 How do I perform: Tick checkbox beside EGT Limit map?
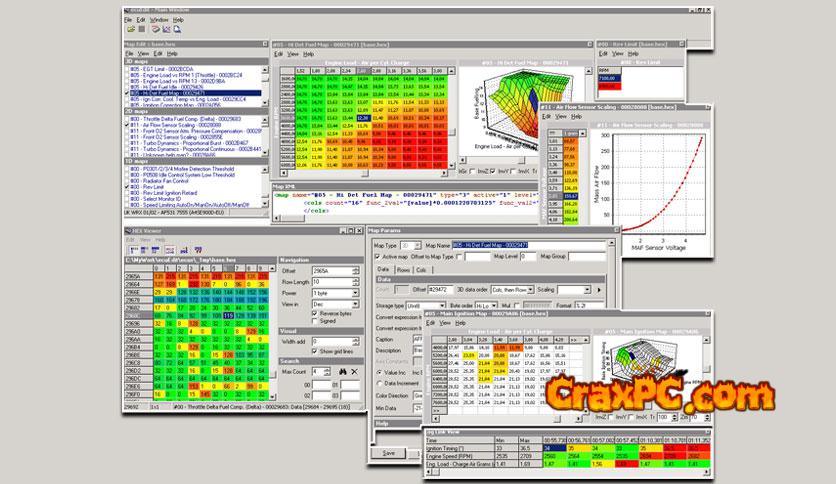tap(127, 69)
